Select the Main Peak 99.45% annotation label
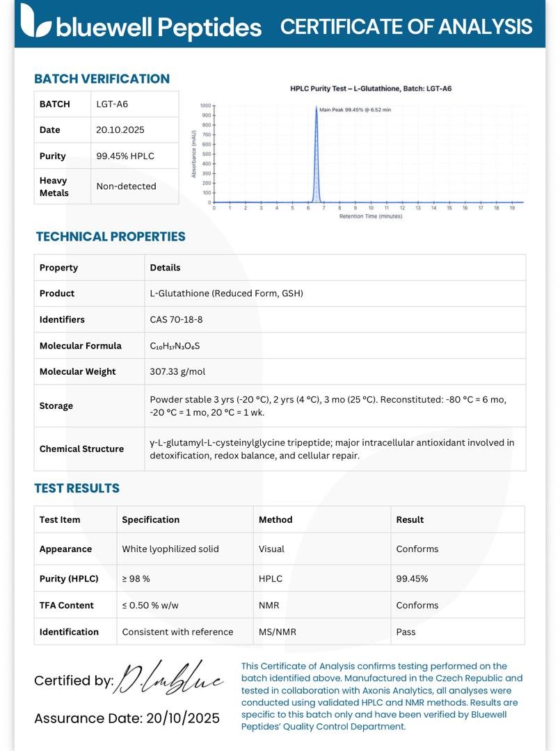560x751 pixels. click(x=355, y=110)
